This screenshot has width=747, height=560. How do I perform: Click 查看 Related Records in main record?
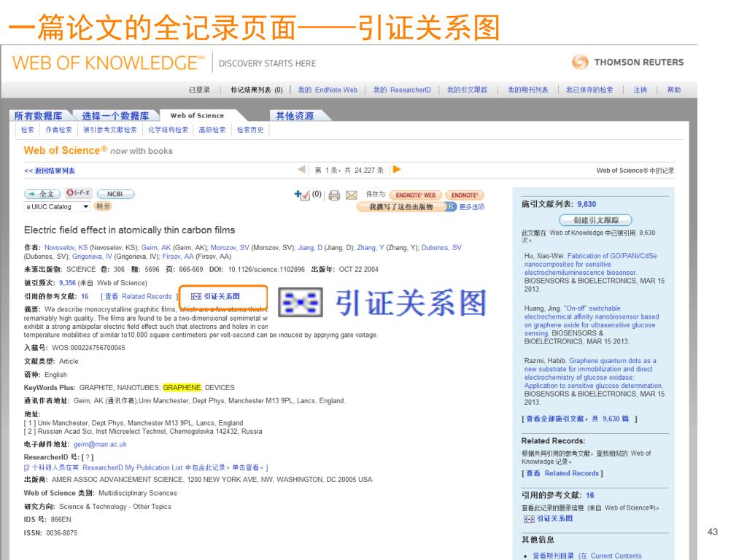[x=138, y=296]
